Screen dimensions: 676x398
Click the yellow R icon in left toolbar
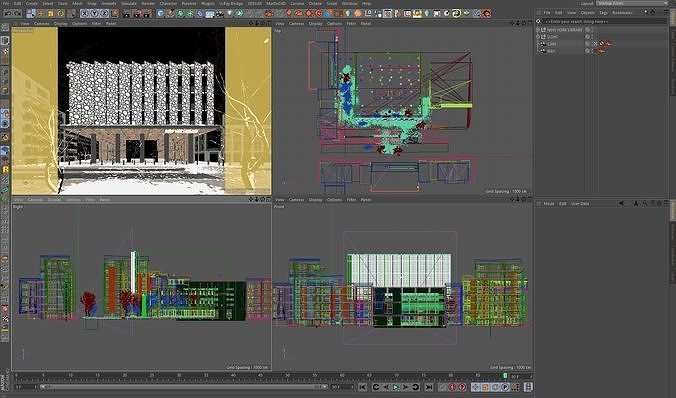[x=6, y=169]
